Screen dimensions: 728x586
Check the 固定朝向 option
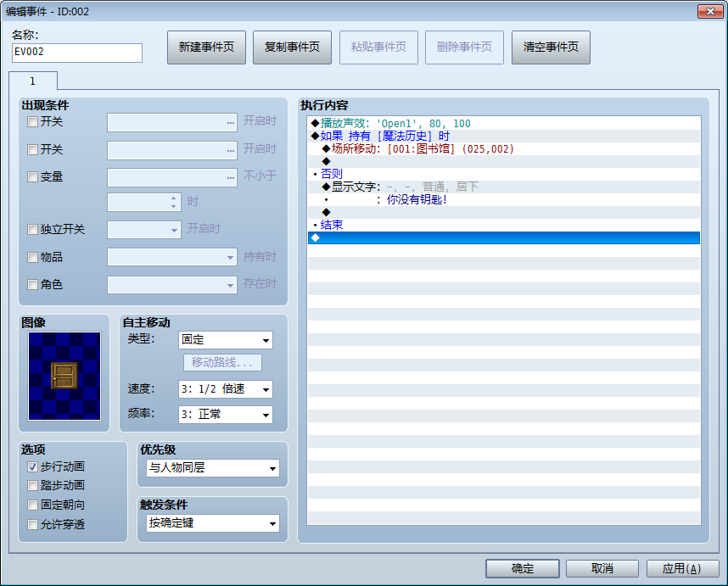pos(32,505)
